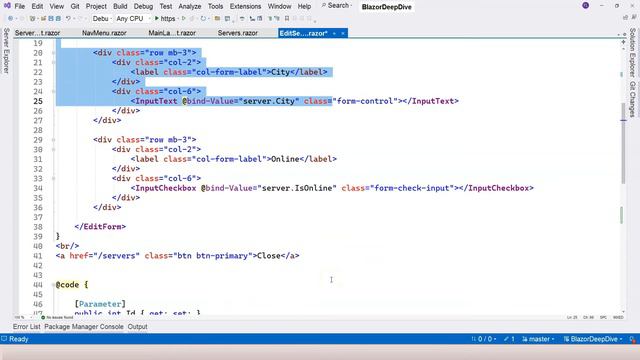Open the Any CPU platform dropdown
640x360 pixels.
coord(132,18)
